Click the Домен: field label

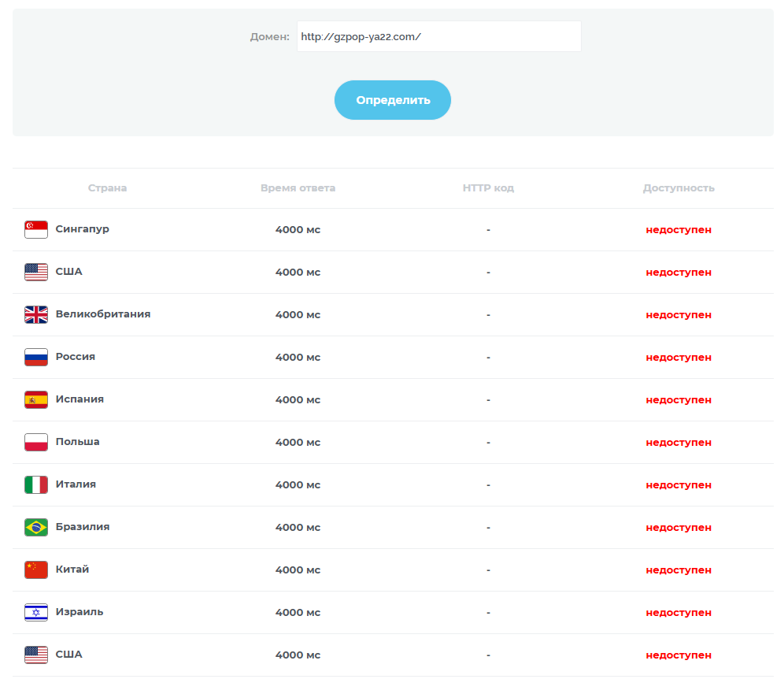coord(270,37)
